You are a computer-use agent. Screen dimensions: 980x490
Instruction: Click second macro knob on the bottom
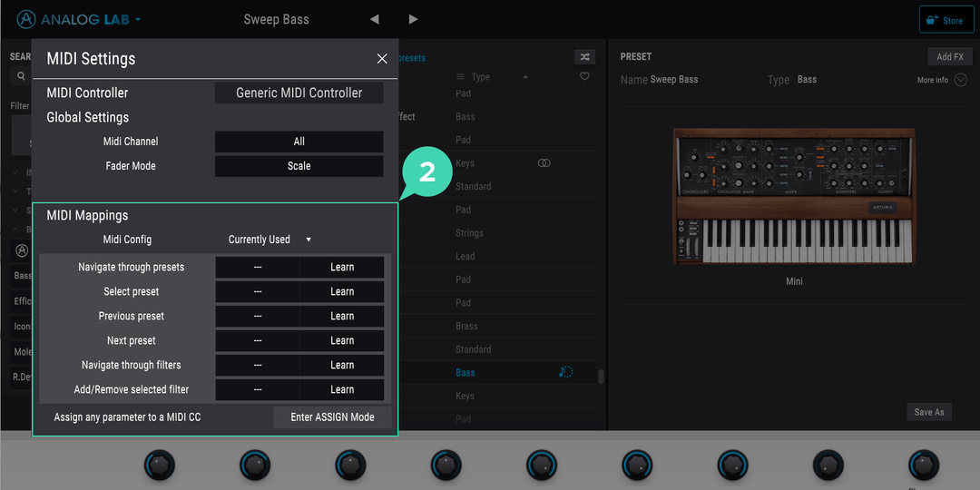[255, 465]
